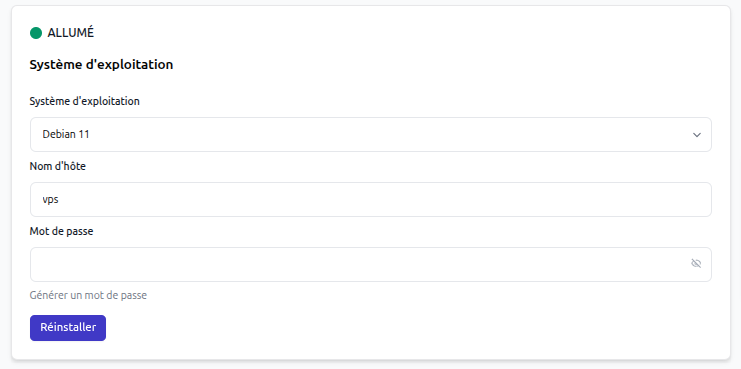Click the bold 'Système d'exploitation' heading
This screenshot has width=741, height=369.
point(101,65)
